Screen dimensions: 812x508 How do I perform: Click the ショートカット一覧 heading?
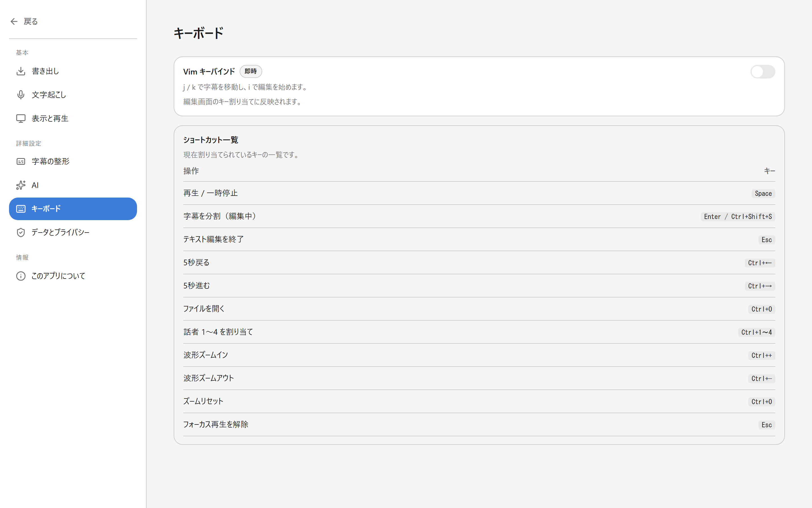point(211,140)
